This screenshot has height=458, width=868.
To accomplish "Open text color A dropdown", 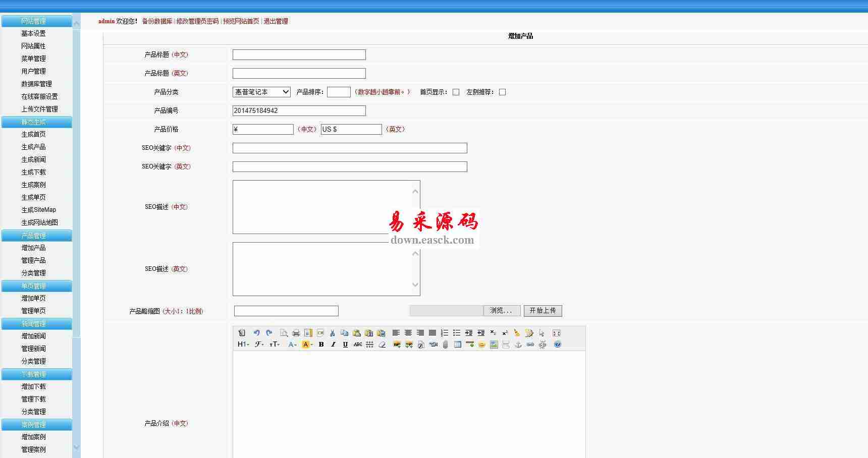I will 293,345.
